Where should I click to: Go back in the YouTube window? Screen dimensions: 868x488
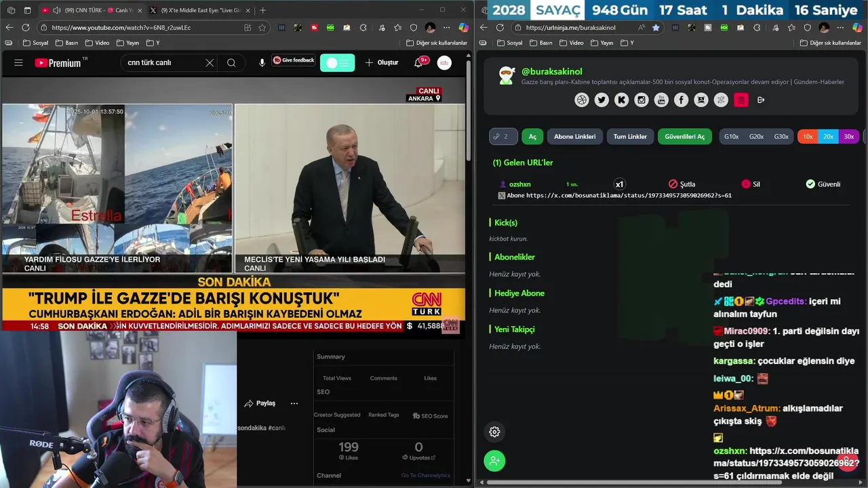(9, 27)
